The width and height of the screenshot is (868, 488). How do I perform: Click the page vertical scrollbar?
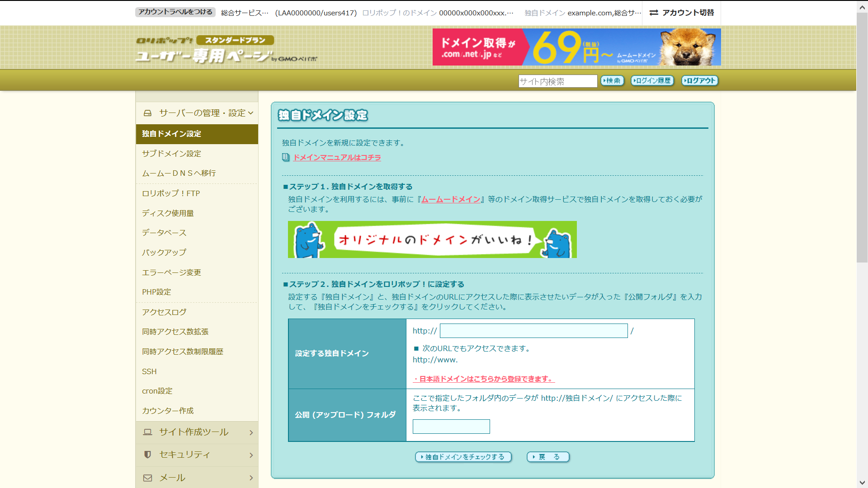[862, 136]
